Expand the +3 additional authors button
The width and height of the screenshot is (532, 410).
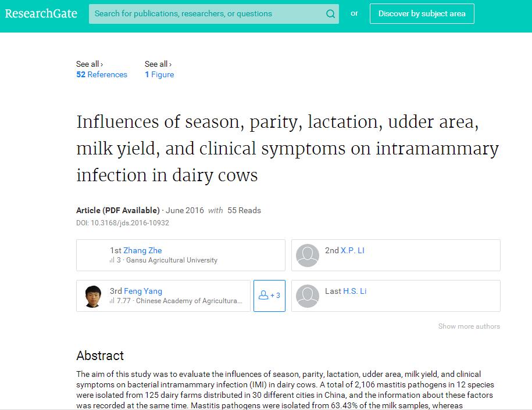pos(269,296)
